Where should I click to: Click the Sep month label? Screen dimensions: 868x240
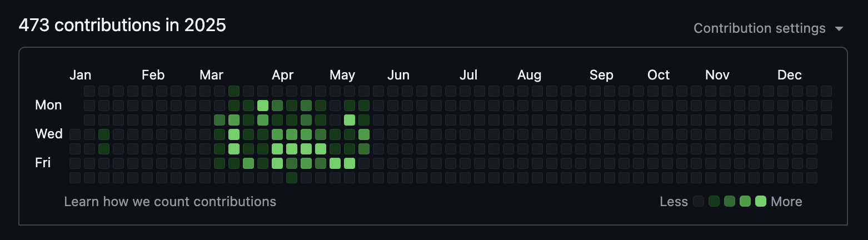coord(601,75)
